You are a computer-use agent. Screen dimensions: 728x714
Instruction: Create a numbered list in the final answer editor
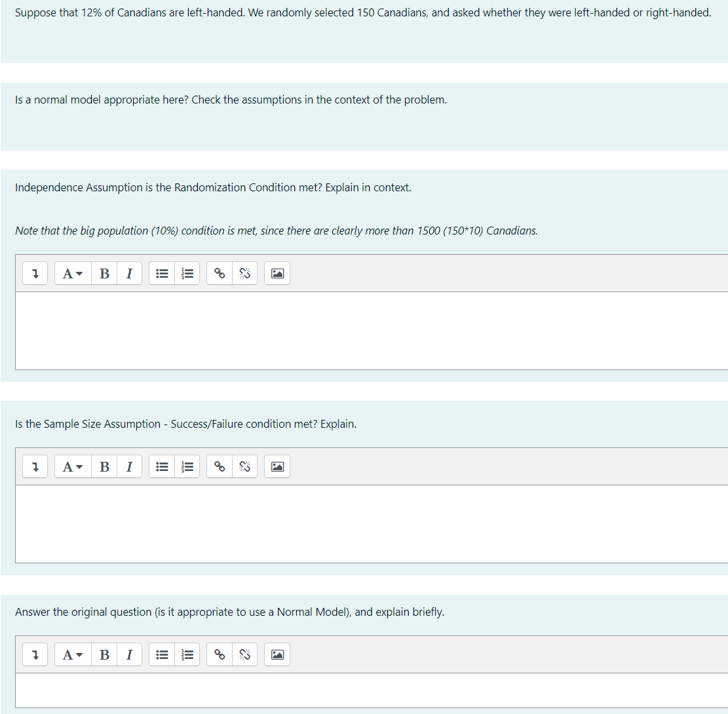[x=187, y=654]
